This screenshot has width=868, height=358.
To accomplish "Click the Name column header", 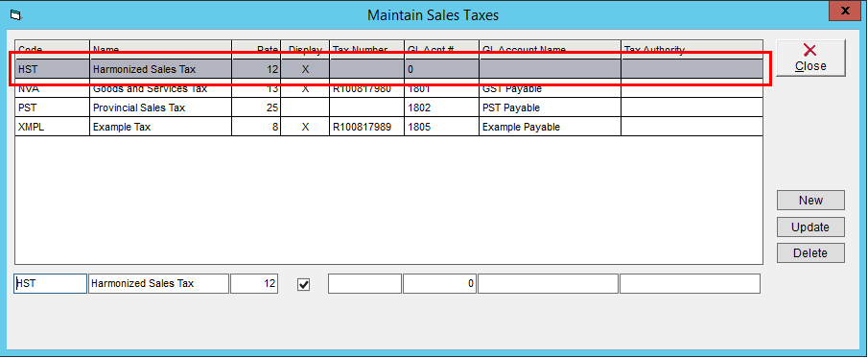I will pyautogui.click(x=160, y=49).
